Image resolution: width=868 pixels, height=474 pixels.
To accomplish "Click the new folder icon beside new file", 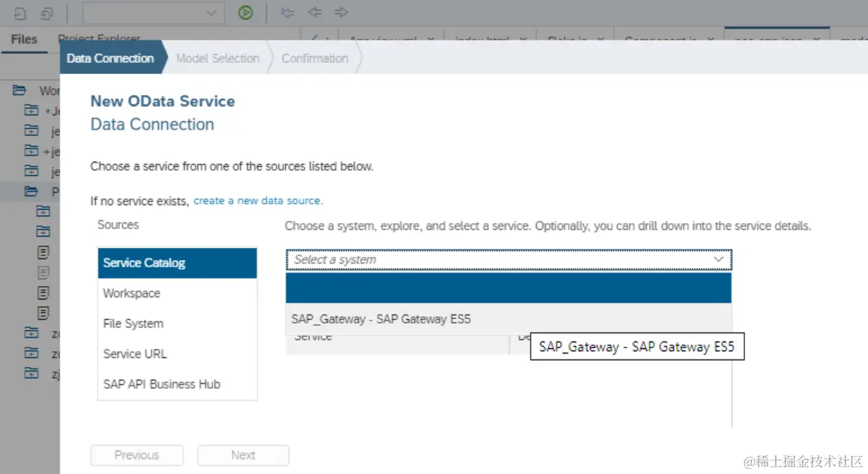I will click(x=46, y=13).
